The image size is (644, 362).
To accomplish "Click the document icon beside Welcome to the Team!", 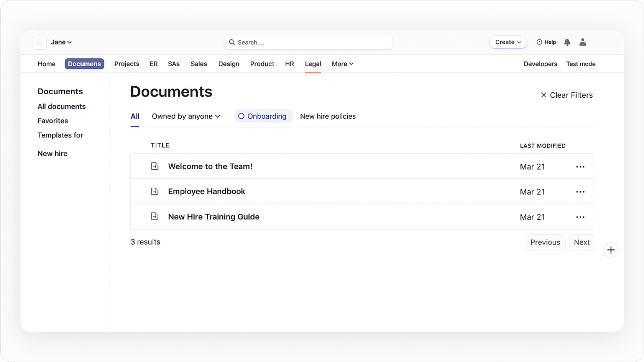I will [155, 166].
